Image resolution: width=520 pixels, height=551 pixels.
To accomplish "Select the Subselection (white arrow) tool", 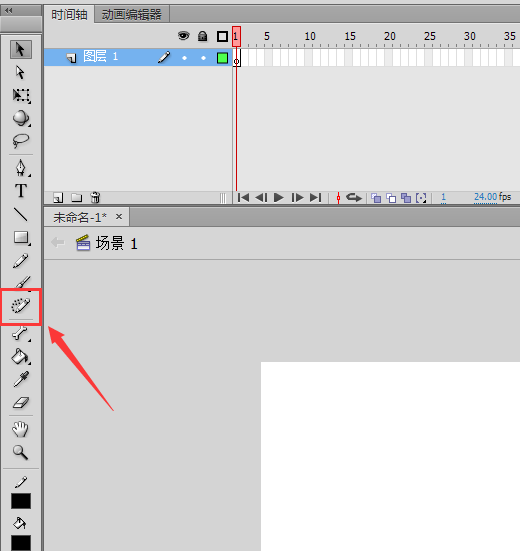I will click(20, 72).
